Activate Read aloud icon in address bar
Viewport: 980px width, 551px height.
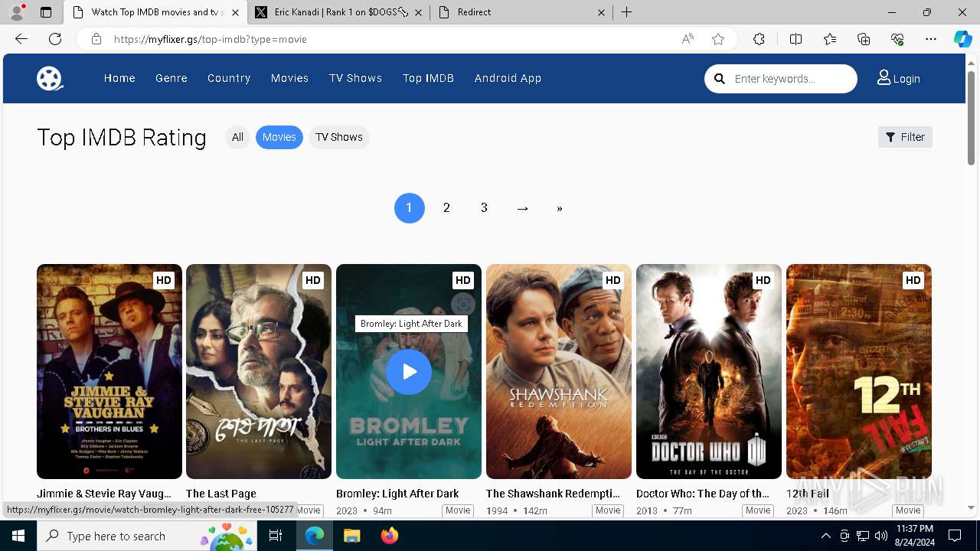pos(688,39)
